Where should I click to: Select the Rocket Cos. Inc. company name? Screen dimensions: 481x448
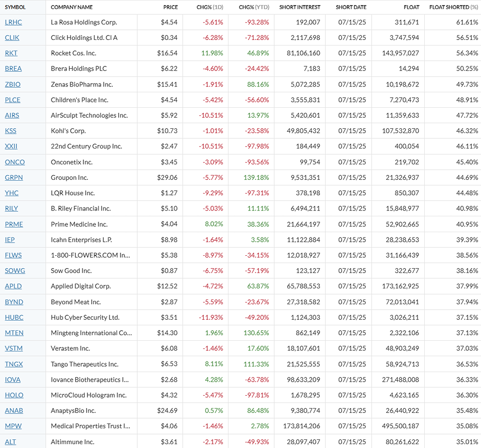click(x=74, y=53)
